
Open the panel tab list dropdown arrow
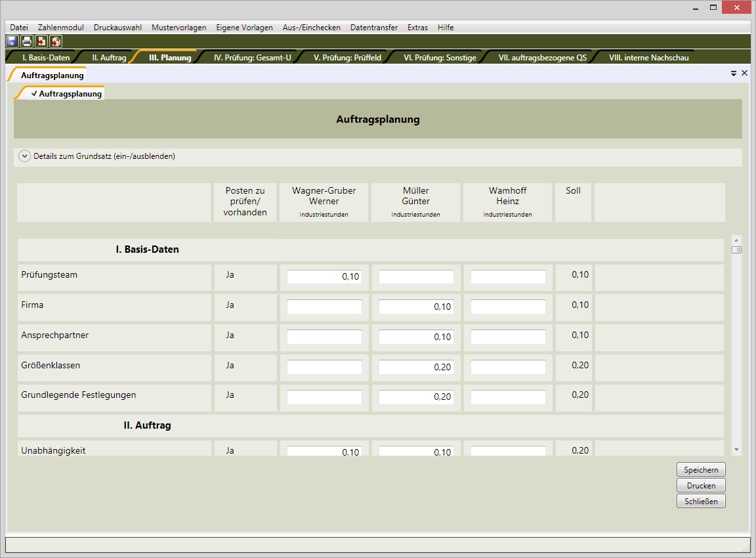tap(734, 74)
